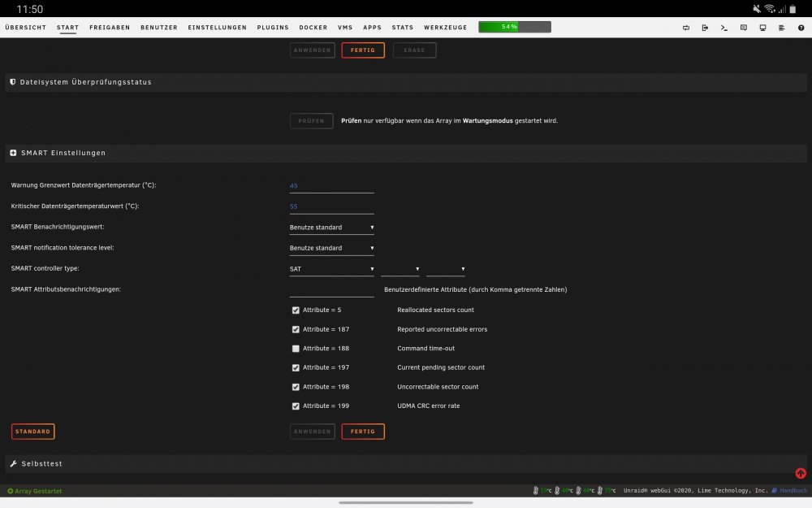Click the plus icon beside SMART Einstellungen

(14, 153)
